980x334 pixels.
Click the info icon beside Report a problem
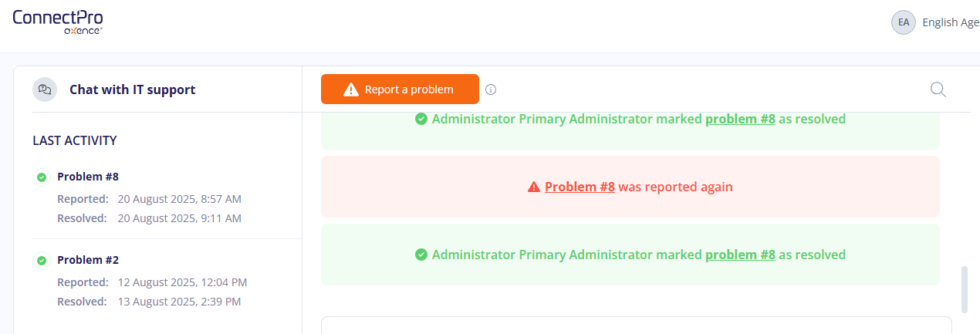491,89
